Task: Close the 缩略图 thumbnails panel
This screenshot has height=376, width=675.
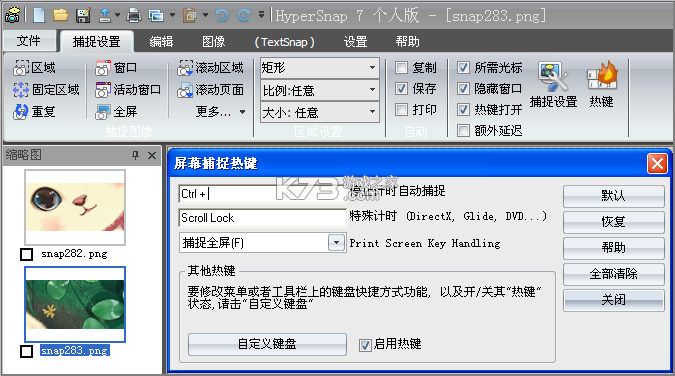Action: (152, 155)
